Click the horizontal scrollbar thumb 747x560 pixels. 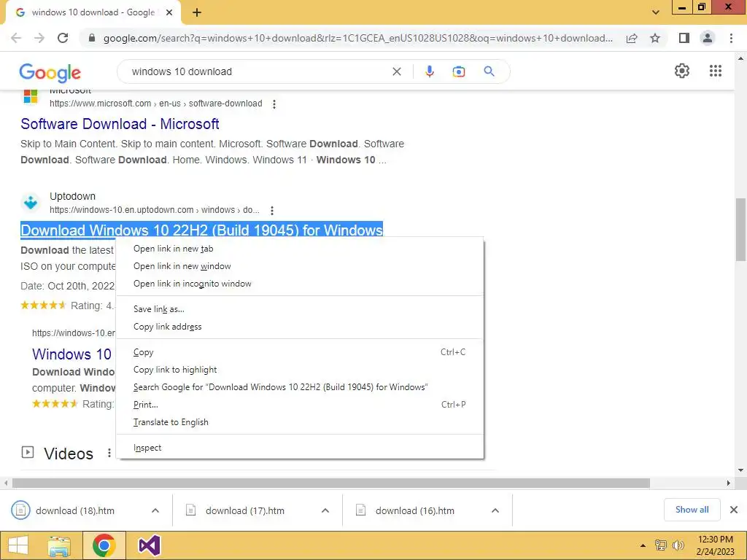[x=331, y=483]
